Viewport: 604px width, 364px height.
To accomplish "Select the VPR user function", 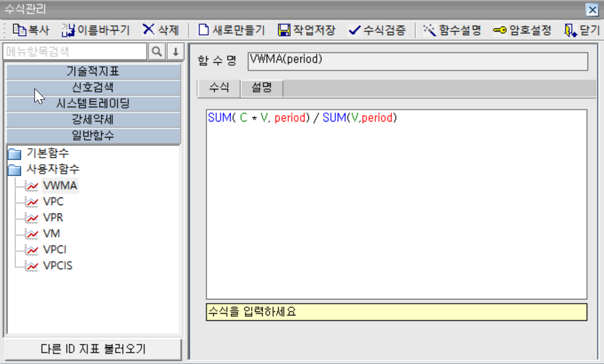I will pyautogui.click(x=53, y=218).
